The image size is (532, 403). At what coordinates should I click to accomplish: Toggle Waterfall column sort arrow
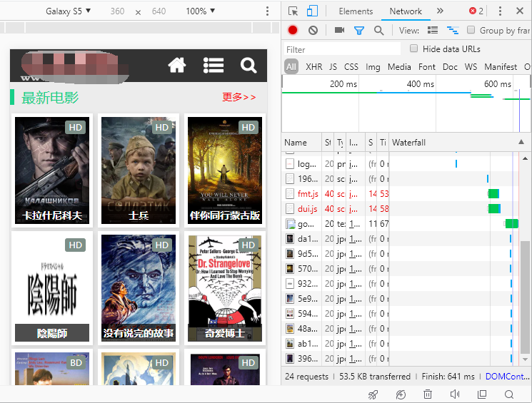tap(521, 142)
